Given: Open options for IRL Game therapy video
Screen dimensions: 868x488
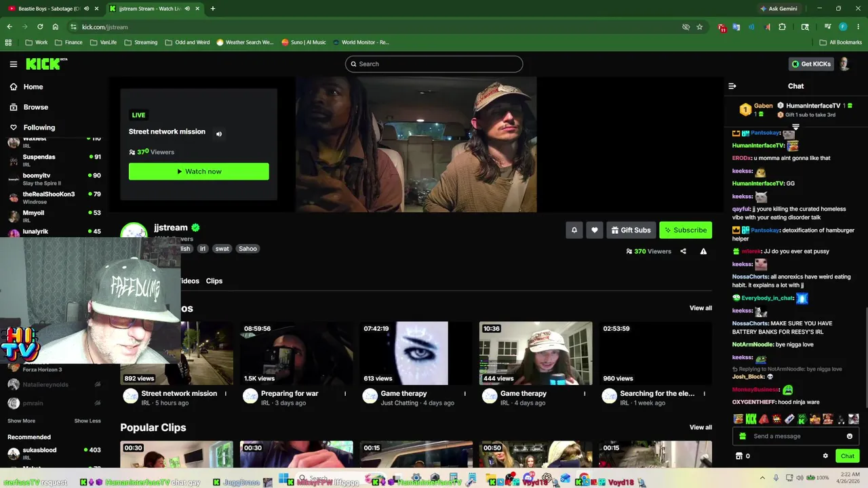Looking at the screenshot, I should pyautogui.click(x=585, y=394).
